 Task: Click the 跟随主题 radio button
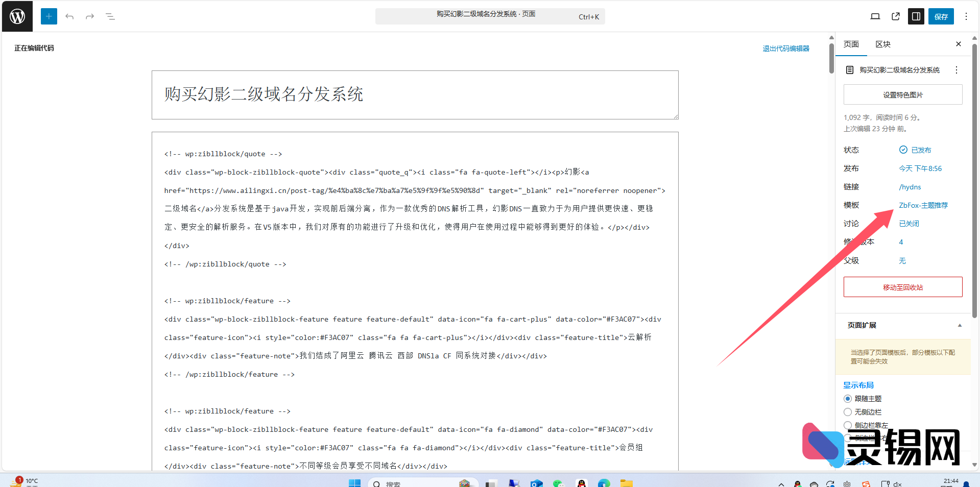pos(848,399)
